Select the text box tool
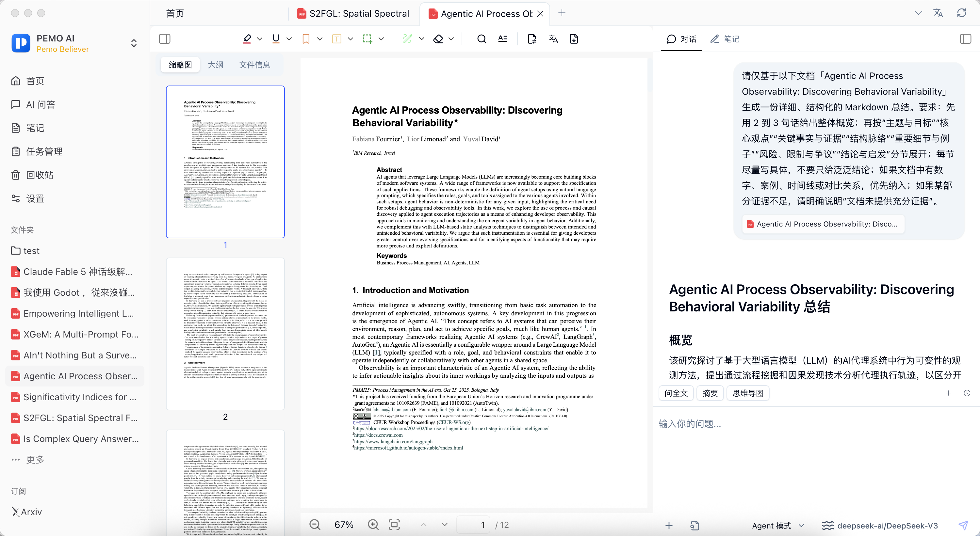Image resolution: width=980 pixels, height=536 pixels. tap(337, 39)
